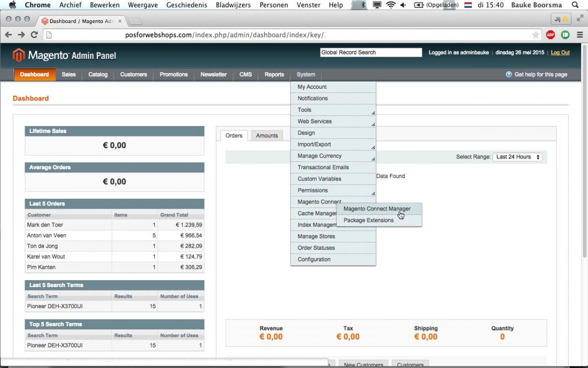Close the Dashboard browser tab
588x368 pixels.
120,21
